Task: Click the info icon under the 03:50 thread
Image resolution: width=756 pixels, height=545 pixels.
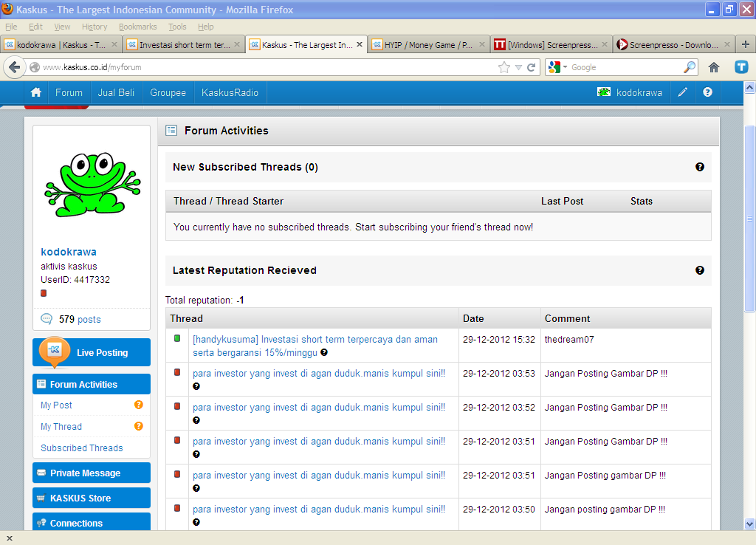Action: pyautogui.click(x=196, y=522)
